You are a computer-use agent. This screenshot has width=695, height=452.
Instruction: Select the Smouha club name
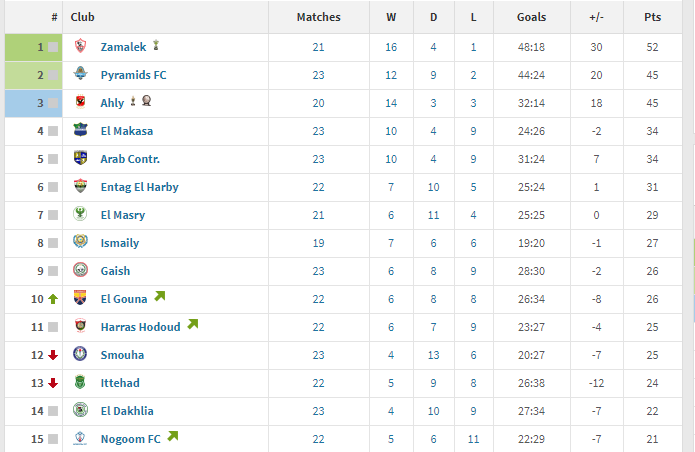point(122,355)
